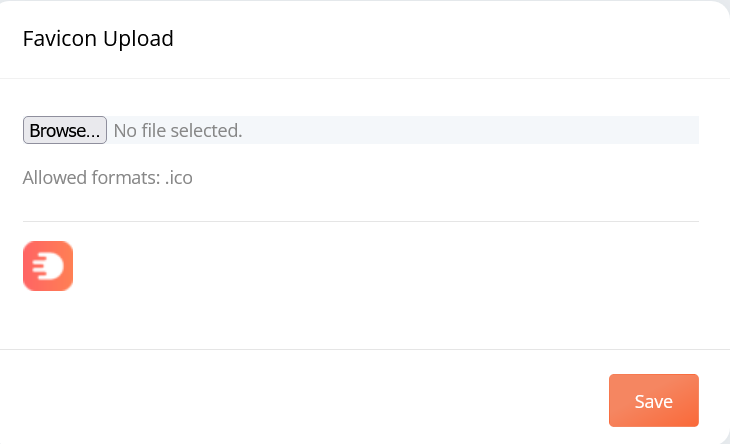Click the current orange favicon preview
The width and height of the screenshot is (730, 444).
coord(48,266)
